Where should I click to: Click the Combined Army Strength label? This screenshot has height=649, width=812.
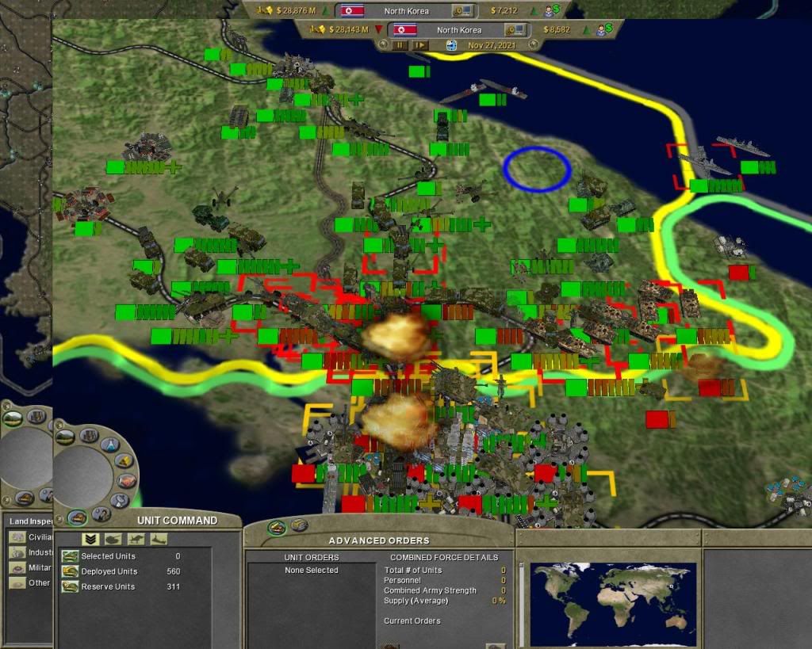[x=430, y=590]
